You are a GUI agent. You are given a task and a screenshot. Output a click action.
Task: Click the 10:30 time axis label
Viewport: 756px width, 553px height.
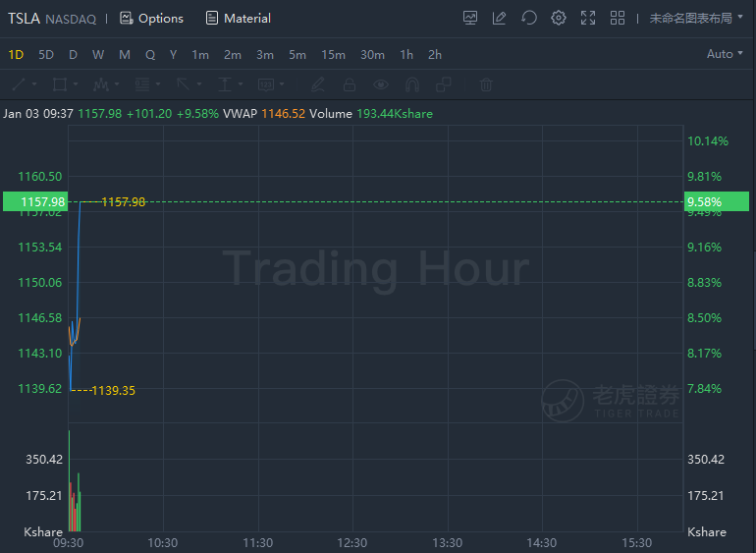162,543
